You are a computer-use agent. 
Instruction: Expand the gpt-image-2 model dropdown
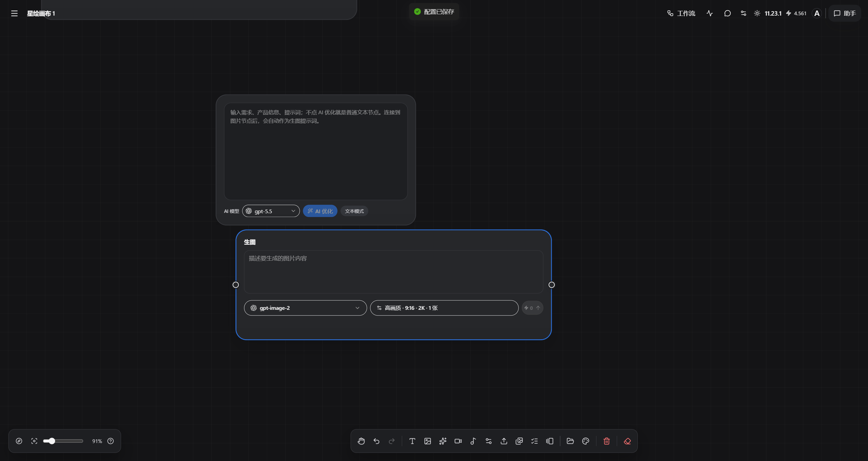pos(305,308)
